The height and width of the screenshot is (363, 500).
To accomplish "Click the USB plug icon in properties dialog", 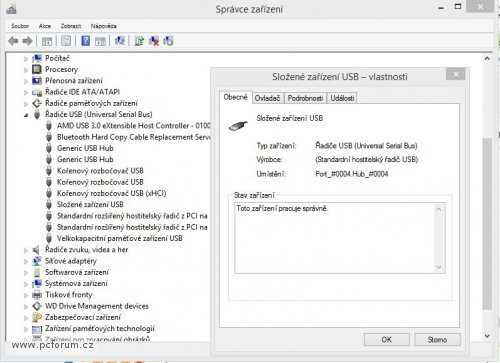I will point(238,126).
